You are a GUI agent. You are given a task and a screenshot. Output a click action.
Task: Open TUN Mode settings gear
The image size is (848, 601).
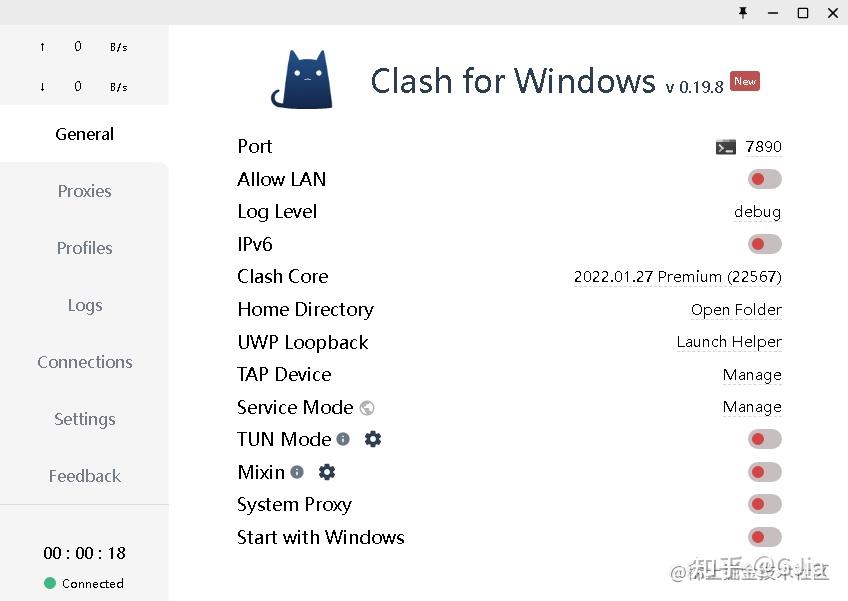click(373, 439)
